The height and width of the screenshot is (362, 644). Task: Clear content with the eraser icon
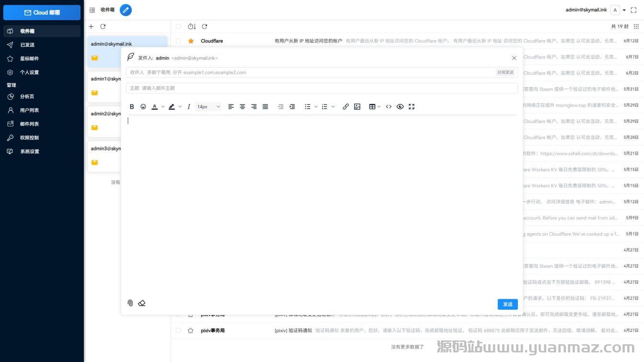point(142,303)
